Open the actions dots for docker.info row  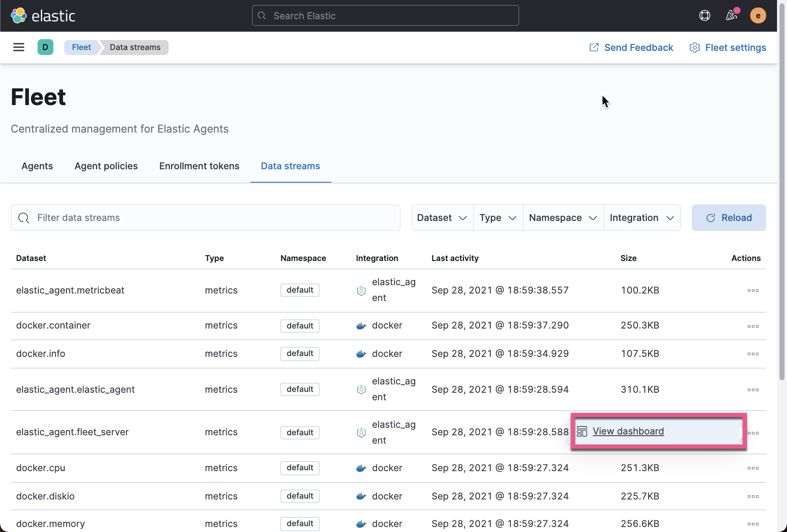point(753,354)
